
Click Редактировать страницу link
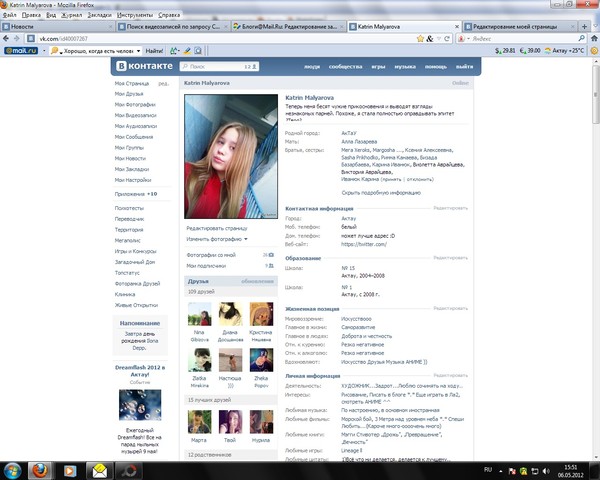(x=217, y=228)
